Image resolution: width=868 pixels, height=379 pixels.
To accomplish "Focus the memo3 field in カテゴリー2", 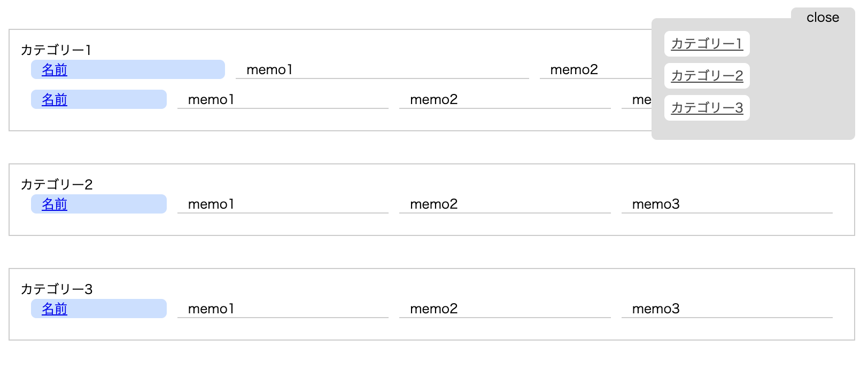I will pyautogui.click(x=726, y=204).
